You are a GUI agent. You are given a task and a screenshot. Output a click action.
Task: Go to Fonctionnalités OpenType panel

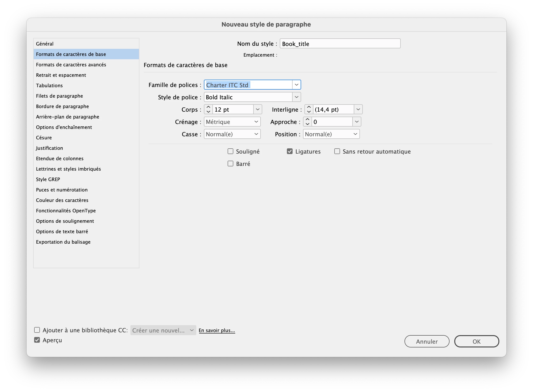[x=66, y=211]
